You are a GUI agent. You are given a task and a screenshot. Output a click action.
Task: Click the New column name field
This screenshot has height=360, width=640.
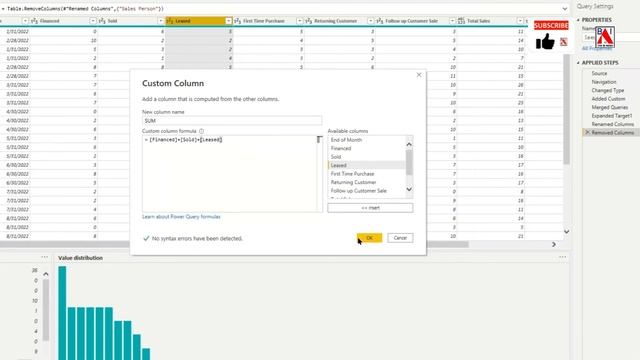pos(232,121)
